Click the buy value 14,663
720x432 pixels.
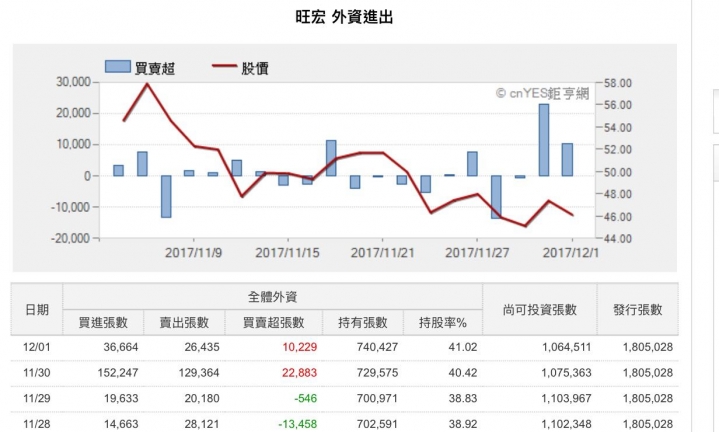click(x=121, y=424)
